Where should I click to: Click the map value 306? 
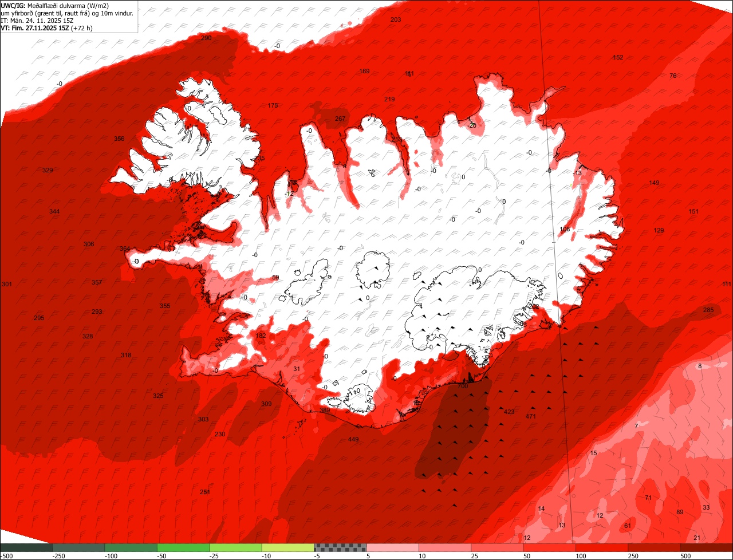pyautogui.click(x=89, y=244)
